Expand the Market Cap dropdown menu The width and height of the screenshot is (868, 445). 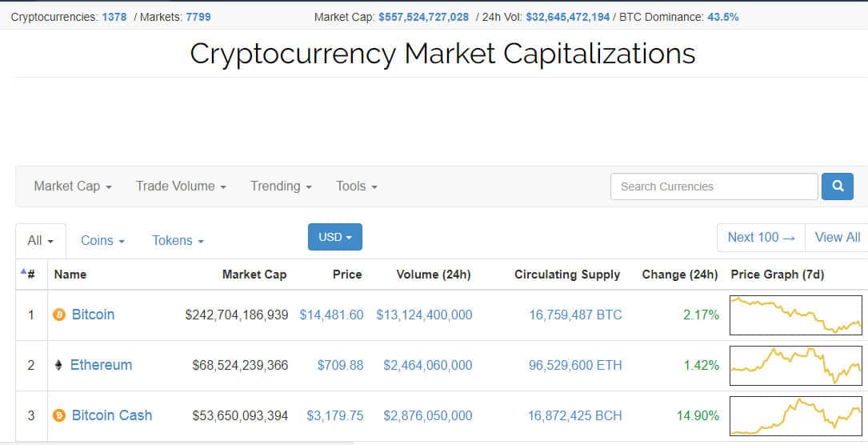tap(72, 186)
